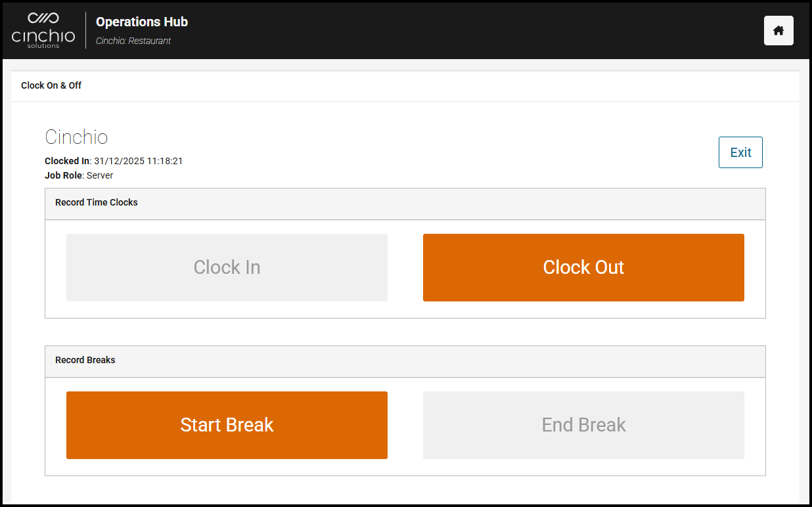Click the home icon button
812x507 pixels.
click(x=778, y=31)
